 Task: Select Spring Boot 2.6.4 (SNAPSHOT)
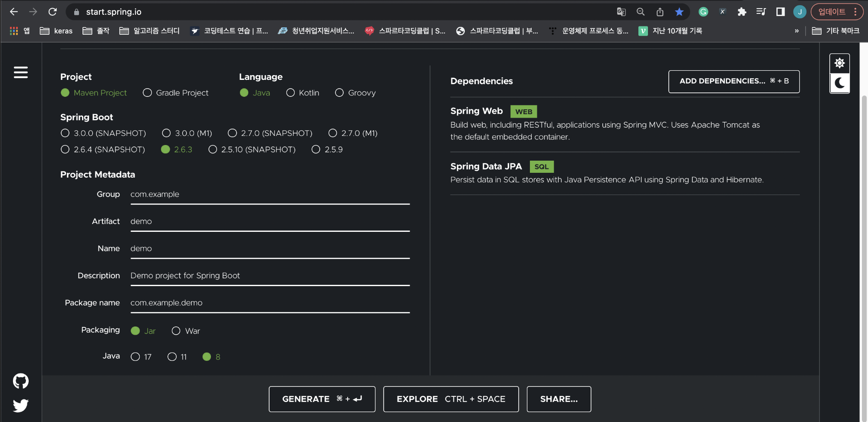click(103, 149)
